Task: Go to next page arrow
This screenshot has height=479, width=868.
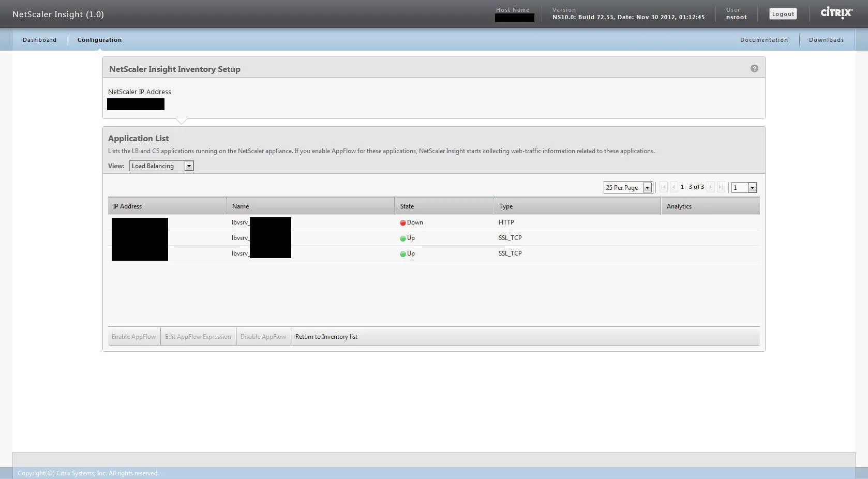Action: click(x=711, y=187)
